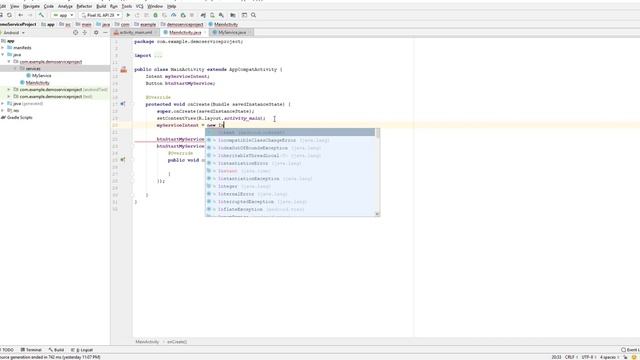The image size is (640, 360).
Task: Click the back navigation arrow in toolbar
Action: [x=20, y=15]
